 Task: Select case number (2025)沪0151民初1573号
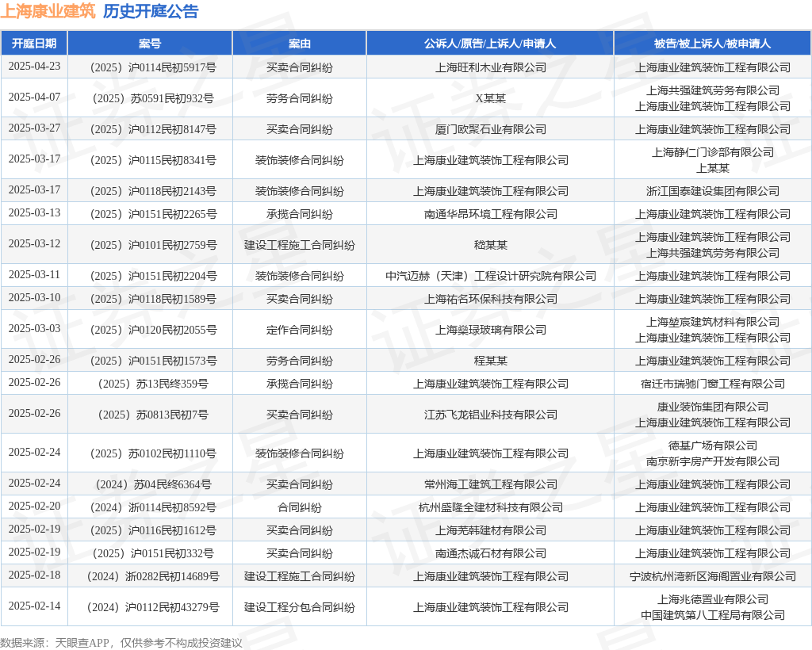[150, 361]
